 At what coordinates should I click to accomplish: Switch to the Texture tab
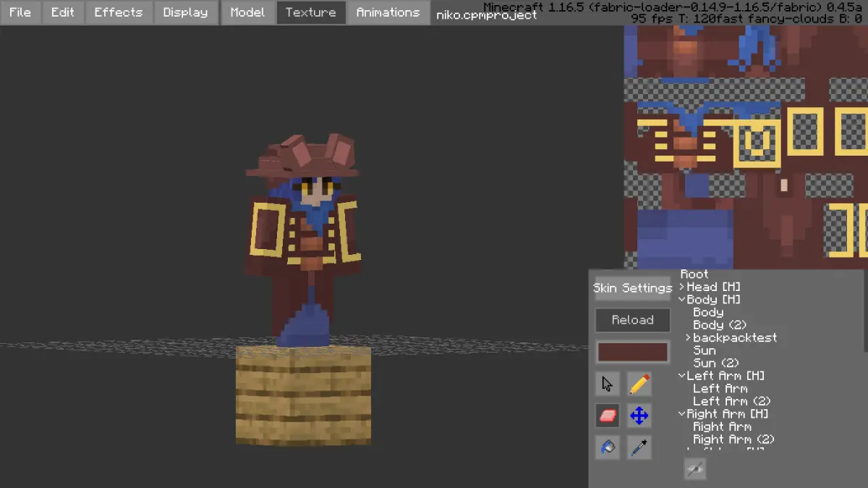311,12
